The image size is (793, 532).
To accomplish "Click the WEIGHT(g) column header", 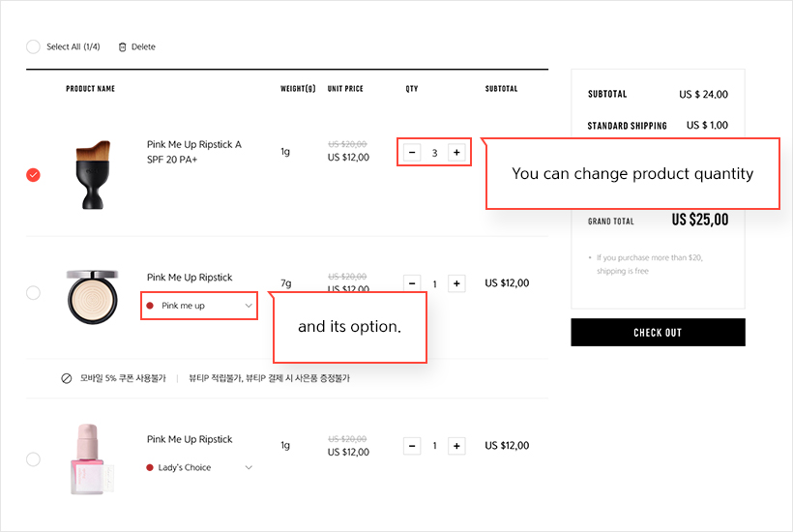I will point(298,88).
